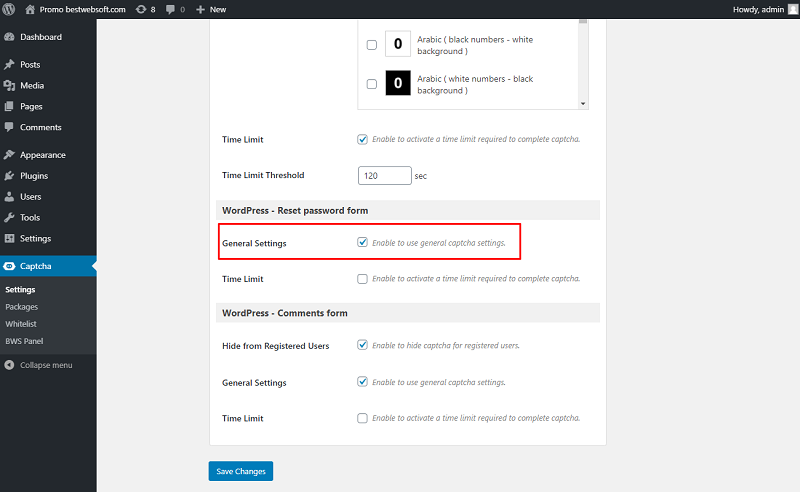Uncheck General Settings under Comments form
800x492 pixels.
[362, 382]
